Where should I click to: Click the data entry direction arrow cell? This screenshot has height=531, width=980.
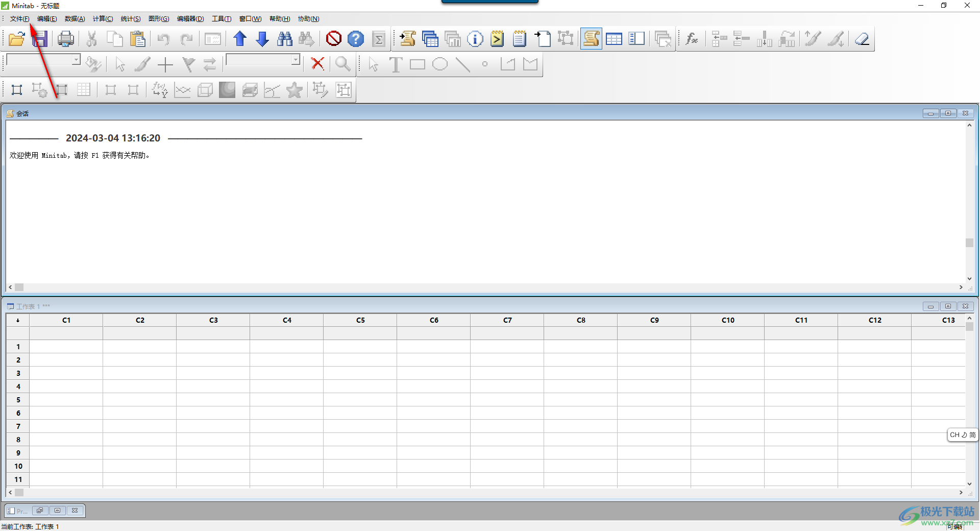click(18, 320)
